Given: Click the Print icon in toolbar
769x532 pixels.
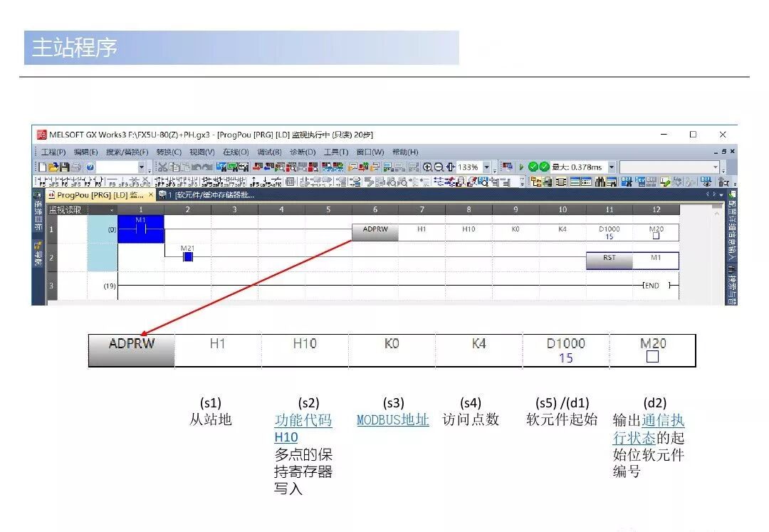Looking at the screenshot, I should click(x=76, y=167).
